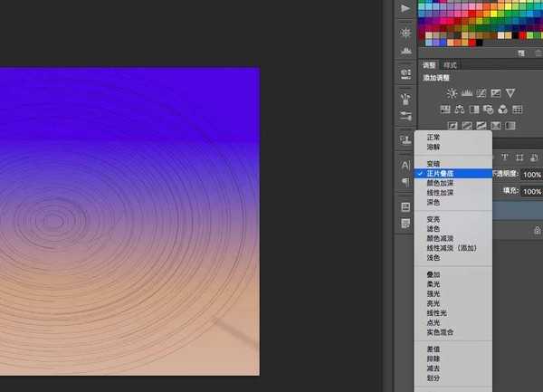This screenshot has height=392, width=543.
Task: Select the highlighted layer row in Layers panel
Action: [x=518, y=211]
